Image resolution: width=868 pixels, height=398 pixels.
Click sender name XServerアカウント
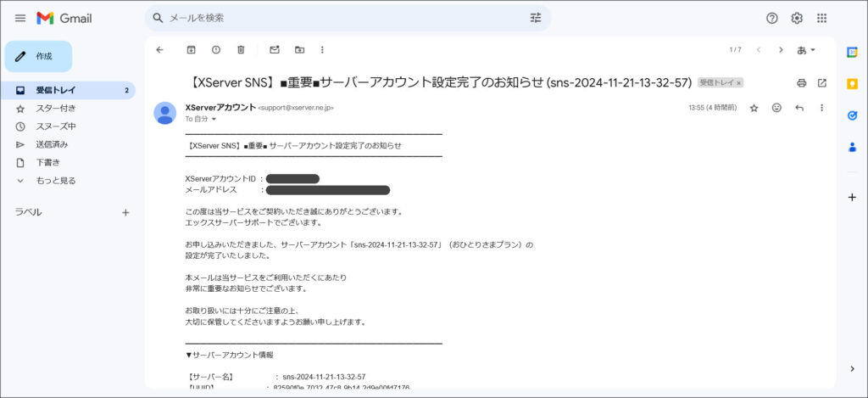point(220,108)
